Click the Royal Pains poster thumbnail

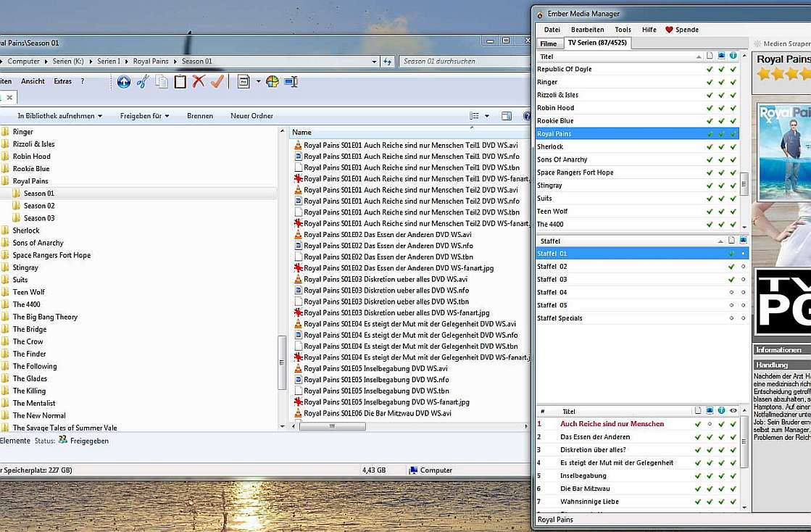[784, 152]
